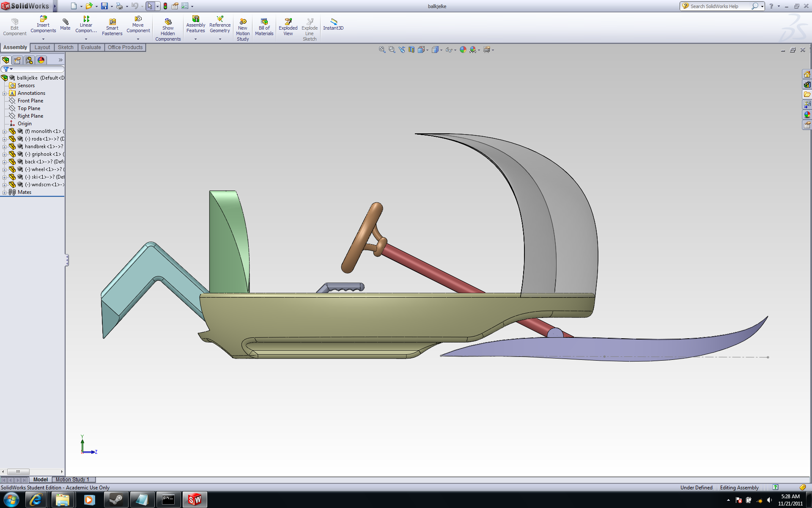Open the Motion Study 1 tab
The height and width of the screenshot is (508, 812).
pos(72,480)
